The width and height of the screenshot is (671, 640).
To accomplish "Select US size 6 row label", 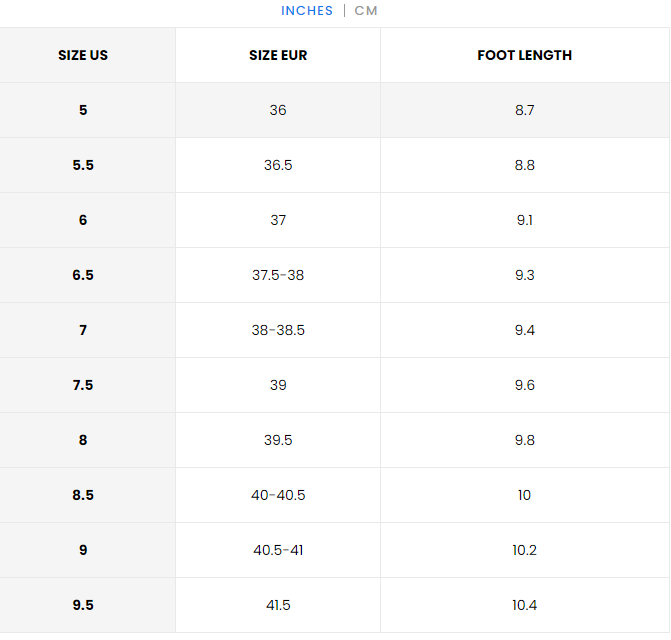I will tap(83, 220).
